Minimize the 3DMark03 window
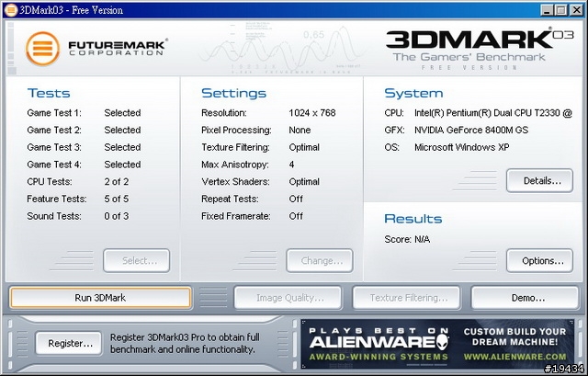The height and width of the screenshot is (376, 588). 548,10
